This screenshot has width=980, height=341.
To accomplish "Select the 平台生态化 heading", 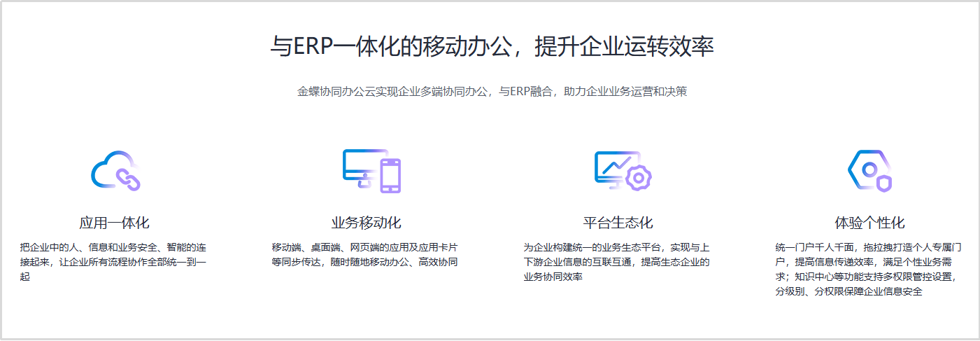I will [x=618, y=223].
